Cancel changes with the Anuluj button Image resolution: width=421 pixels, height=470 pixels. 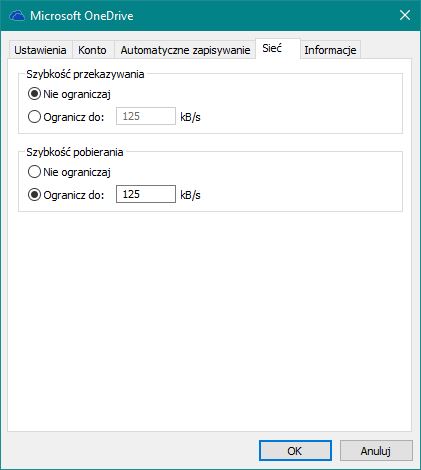pyautogui.click(x=376, y=451)
